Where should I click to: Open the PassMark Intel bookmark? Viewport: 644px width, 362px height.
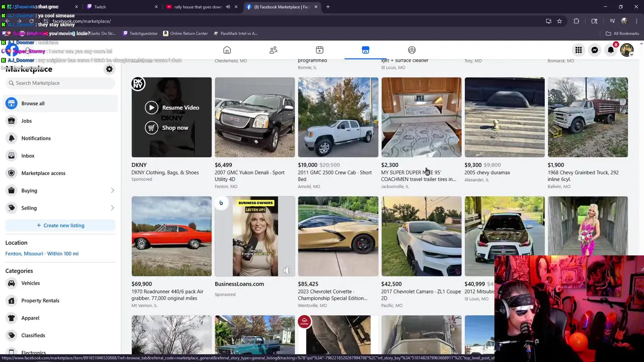pyautogui.click(x=235, y=34)
